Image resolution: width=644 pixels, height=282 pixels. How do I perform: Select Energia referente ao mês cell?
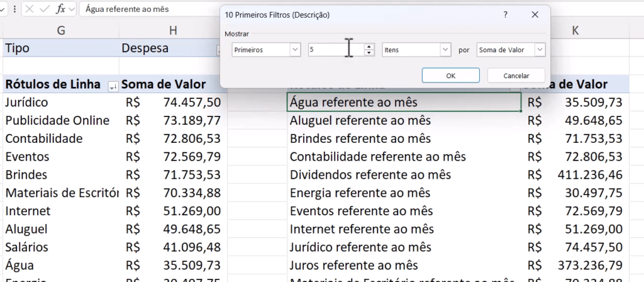pos(404,193)
